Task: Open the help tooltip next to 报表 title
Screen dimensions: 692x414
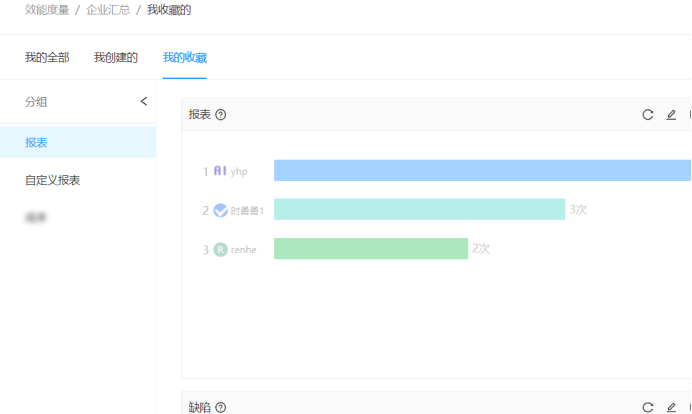Action: point(221,115)
